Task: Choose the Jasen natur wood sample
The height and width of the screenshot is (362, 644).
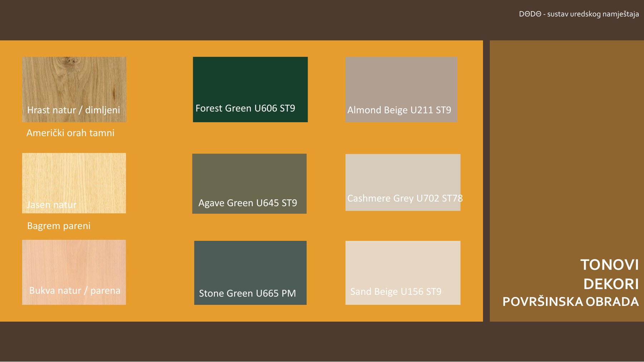Action: point(74,183)
